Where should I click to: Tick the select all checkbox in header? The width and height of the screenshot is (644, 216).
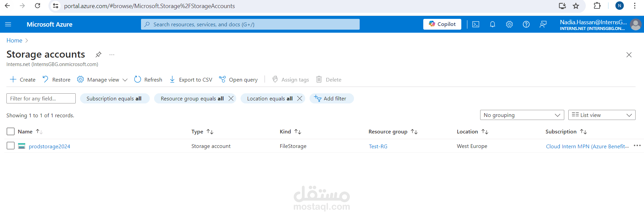tap(11, 131)
